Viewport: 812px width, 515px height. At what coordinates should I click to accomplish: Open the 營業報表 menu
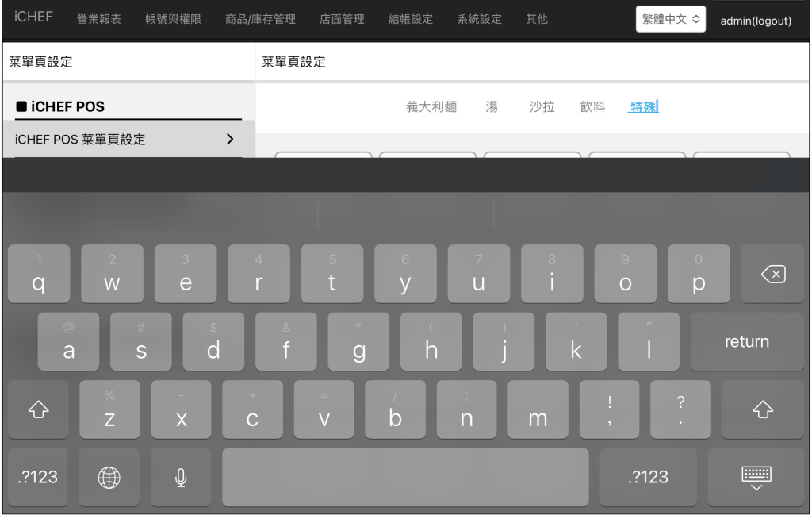99,19
